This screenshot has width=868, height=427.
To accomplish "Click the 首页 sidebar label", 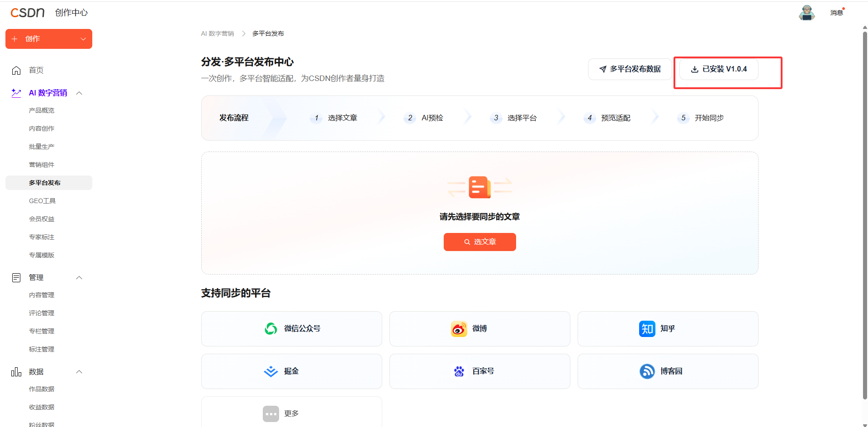I will (36, 70).
